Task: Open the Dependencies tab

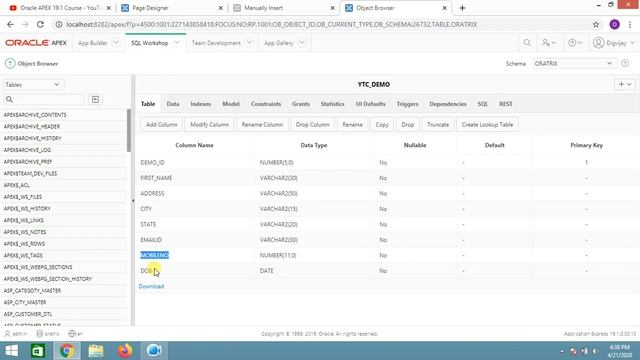Action: coord(448,104)
